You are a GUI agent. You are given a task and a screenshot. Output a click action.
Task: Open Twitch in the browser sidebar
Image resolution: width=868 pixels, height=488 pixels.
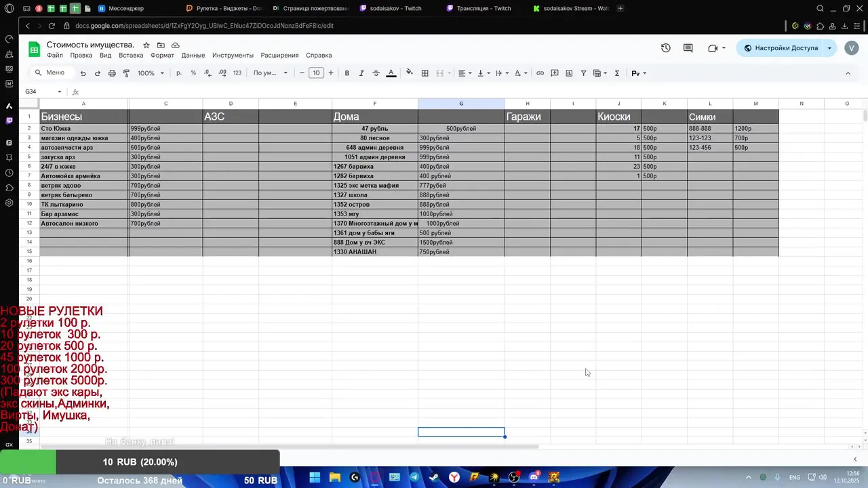click(9, 121)
